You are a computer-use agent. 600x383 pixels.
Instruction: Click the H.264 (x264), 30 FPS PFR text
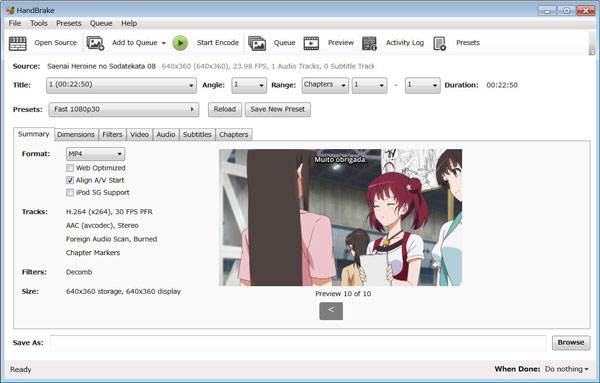[109, 212]
